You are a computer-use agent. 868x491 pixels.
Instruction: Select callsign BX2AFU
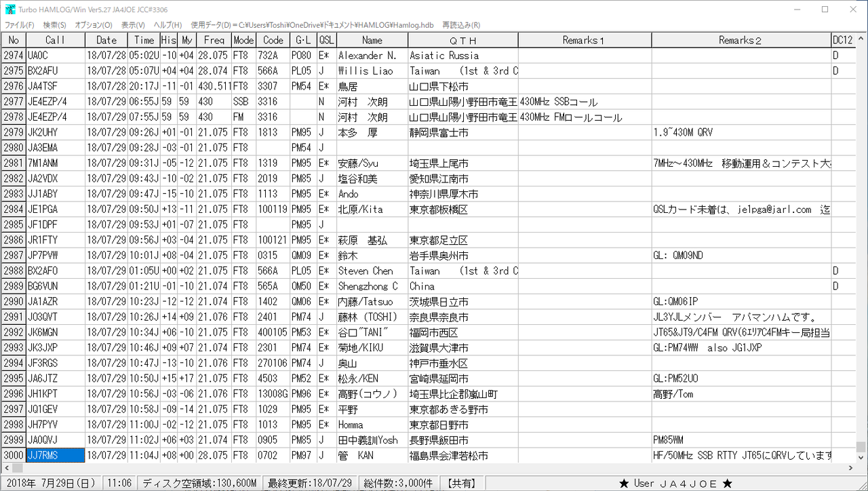(56, 71)
